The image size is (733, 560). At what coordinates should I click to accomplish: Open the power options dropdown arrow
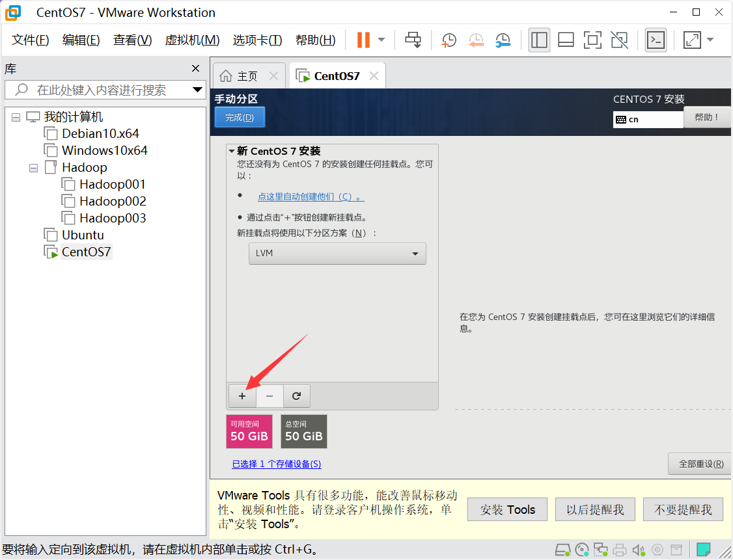381,40
